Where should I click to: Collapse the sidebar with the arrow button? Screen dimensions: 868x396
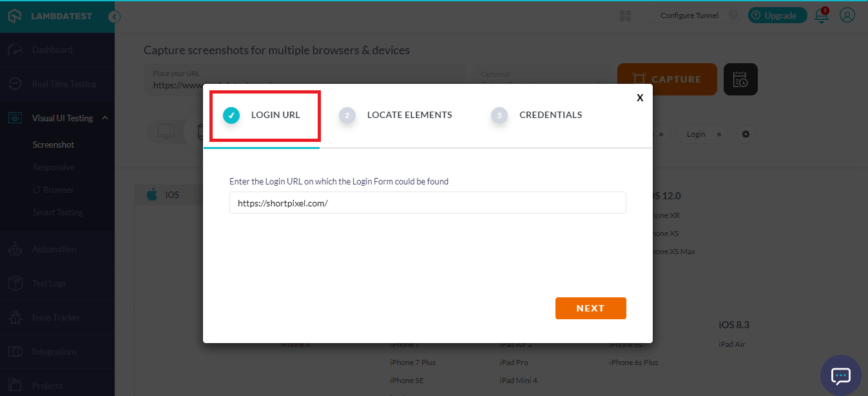point(114,17)
